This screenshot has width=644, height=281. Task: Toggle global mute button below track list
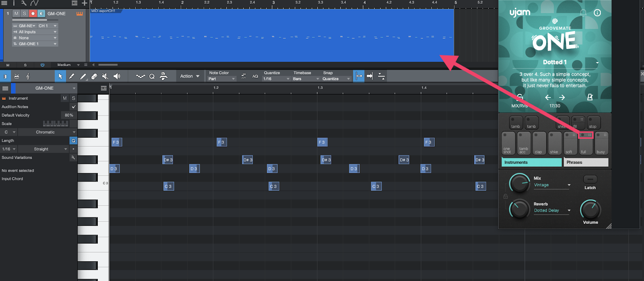point(8,65)
